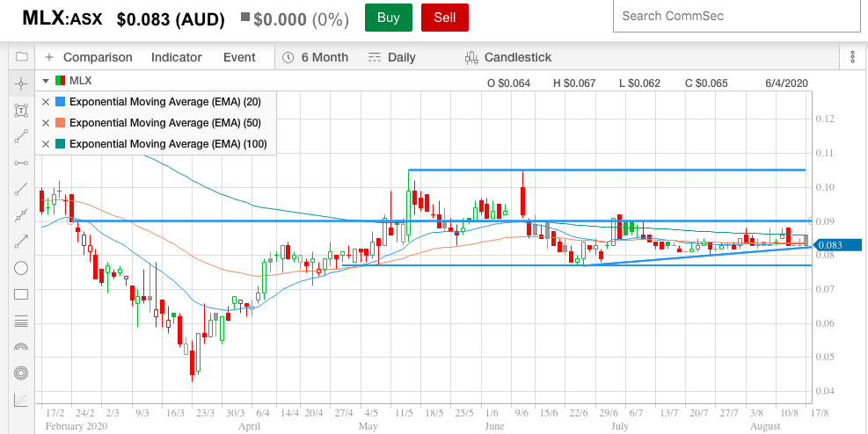The image size is (868, 434).
Task: Click the MLX:ASX ticker heading
Action: tap(62, 18)
